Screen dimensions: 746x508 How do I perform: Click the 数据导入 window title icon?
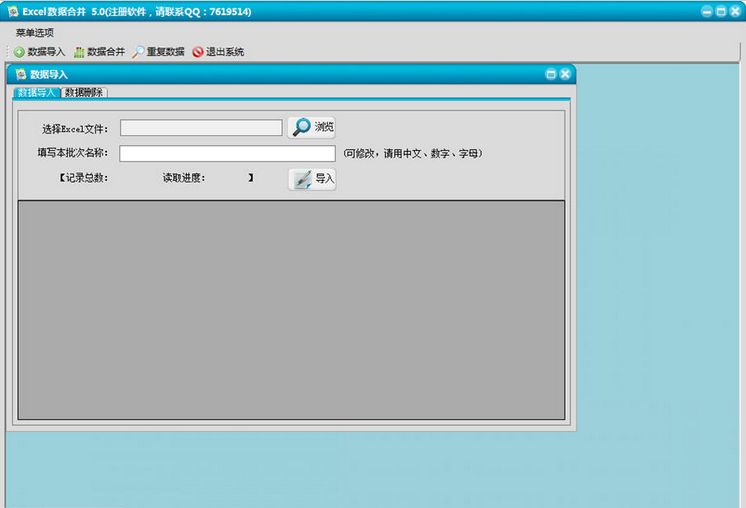(21, 74)
